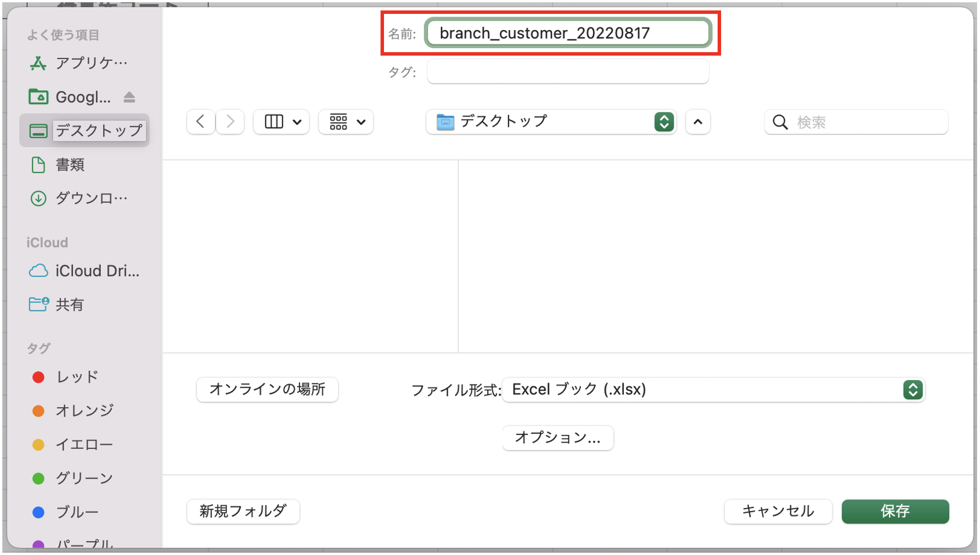Select ダウンロード in the sidebar
The width and height of the screenshot is (980, 555).
[x=85, y=198]
